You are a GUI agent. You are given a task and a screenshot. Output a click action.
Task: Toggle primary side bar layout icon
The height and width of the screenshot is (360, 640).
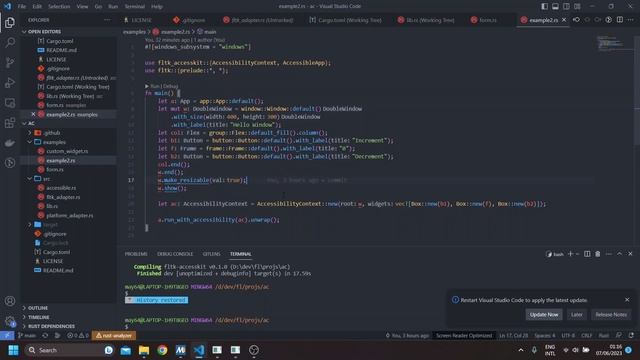click(x=544, y=6)
